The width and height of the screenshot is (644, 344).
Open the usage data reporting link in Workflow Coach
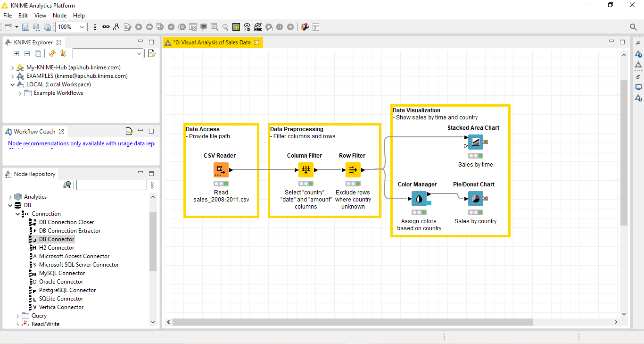tap(81, 143)
